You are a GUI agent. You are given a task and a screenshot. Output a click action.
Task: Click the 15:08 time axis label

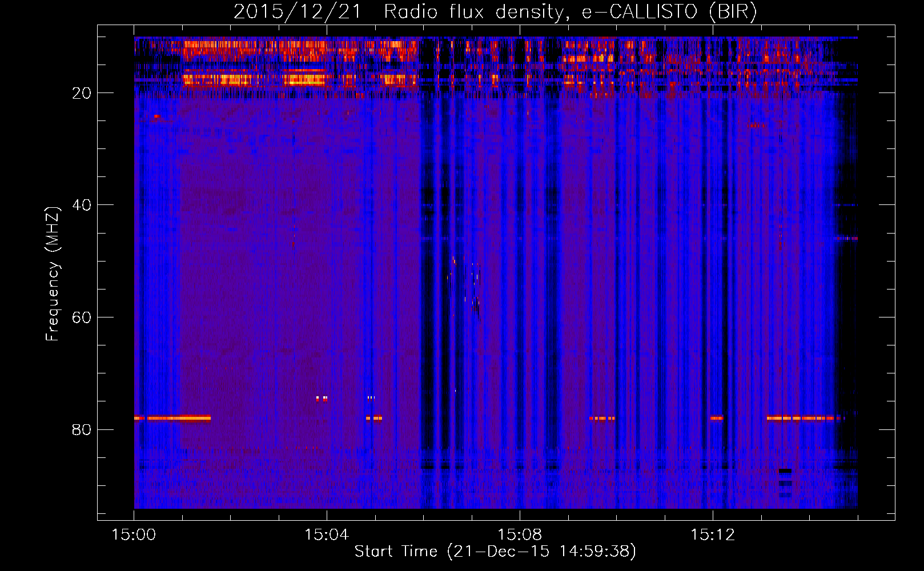coord(520,535)
